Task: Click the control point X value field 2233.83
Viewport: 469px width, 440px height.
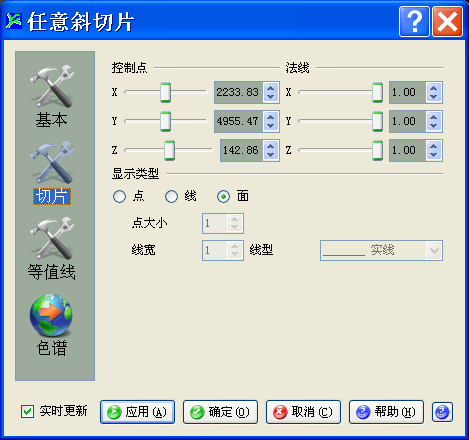Action: tap(239, 92)
